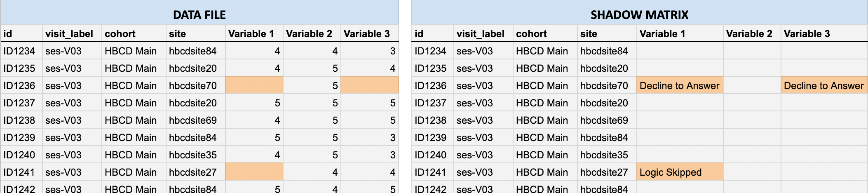Click the empty orange Variable 3 cell for ID1236

point(370,85)
